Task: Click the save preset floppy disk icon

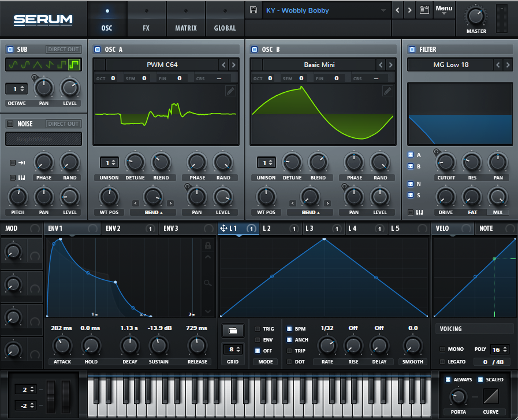Action: pyautogui.click(x=254, y=10)
